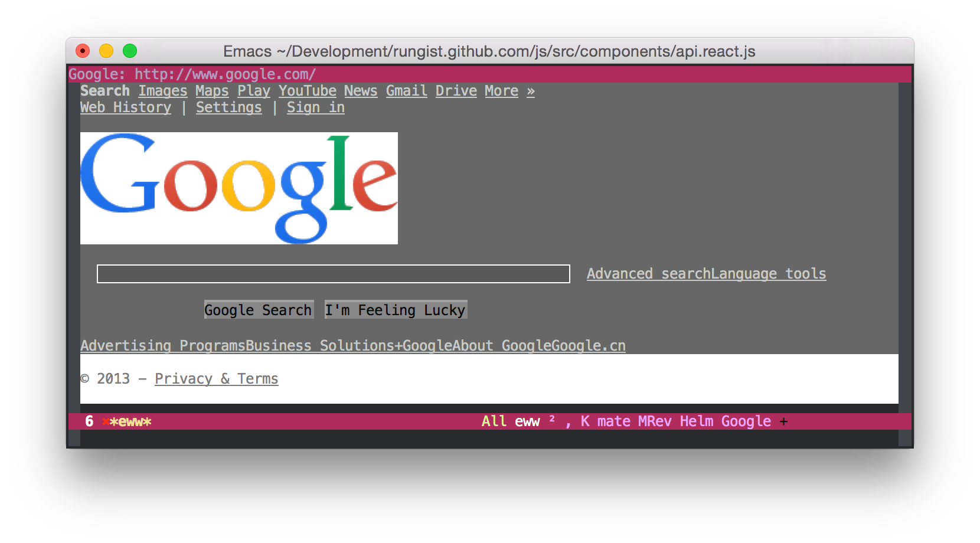Click the © 2013 copyright text

tap(105, 379)
